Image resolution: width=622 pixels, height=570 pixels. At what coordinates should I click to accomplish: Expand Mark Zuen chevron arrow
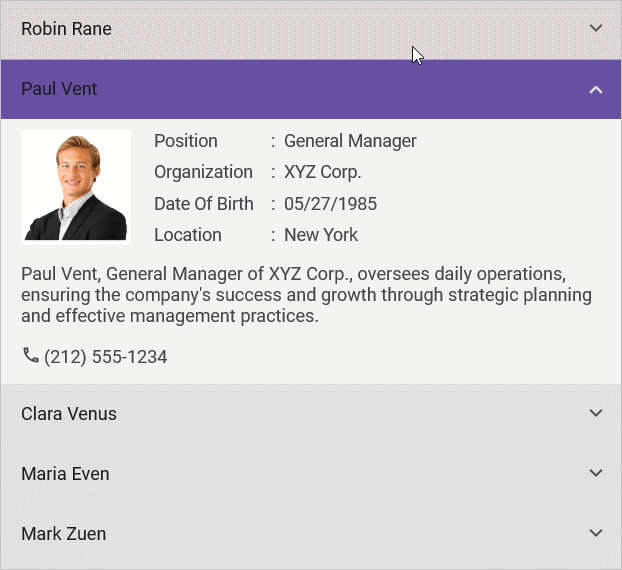596,533
